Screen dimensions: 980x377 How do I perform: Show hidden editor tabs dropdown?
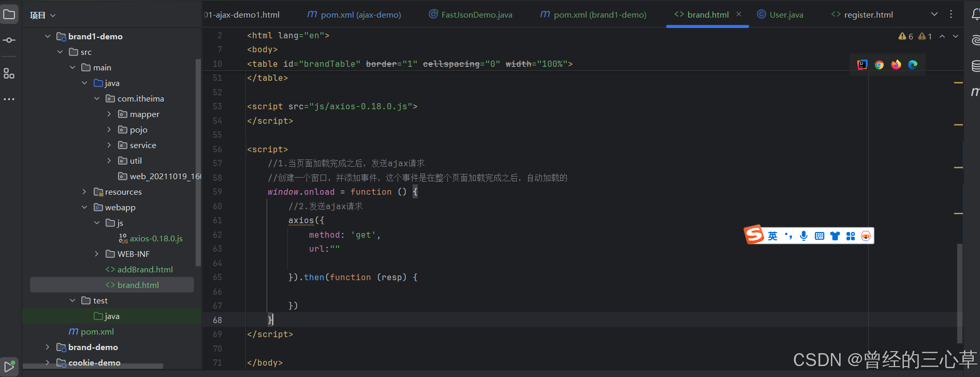click(934, 14)
